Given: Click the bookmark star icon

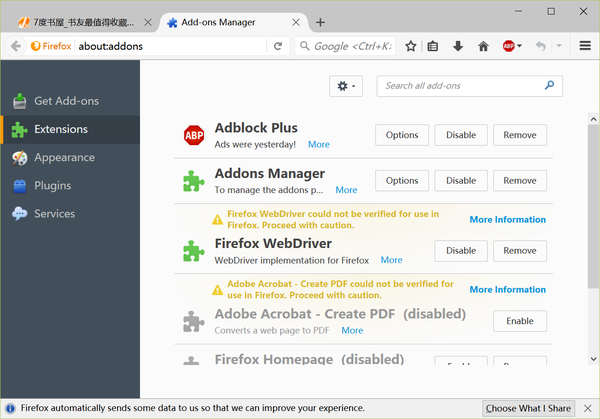Looking at the screenshot, I should pyautogui.click(x=410, y=46).
